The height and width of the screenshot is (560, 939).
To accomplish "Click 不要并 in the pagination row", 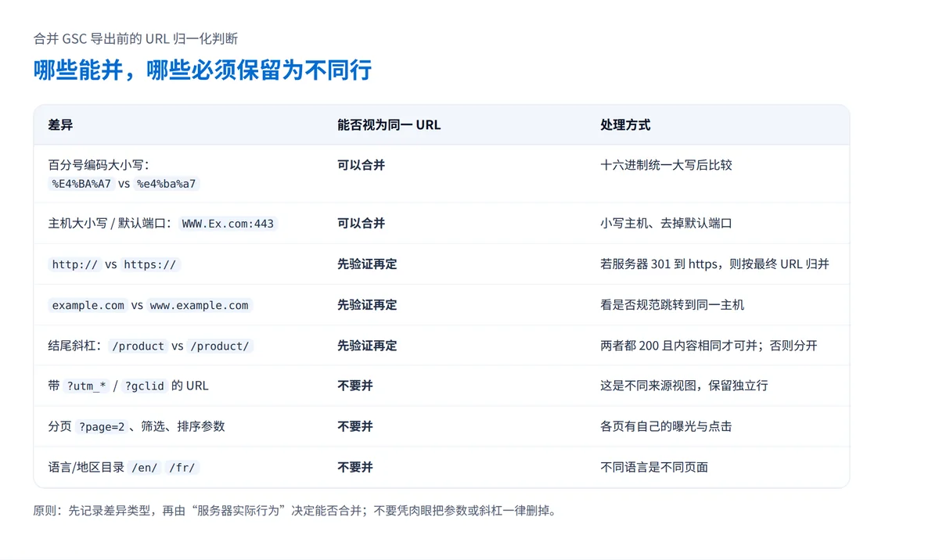I will (x=355, y=427).
